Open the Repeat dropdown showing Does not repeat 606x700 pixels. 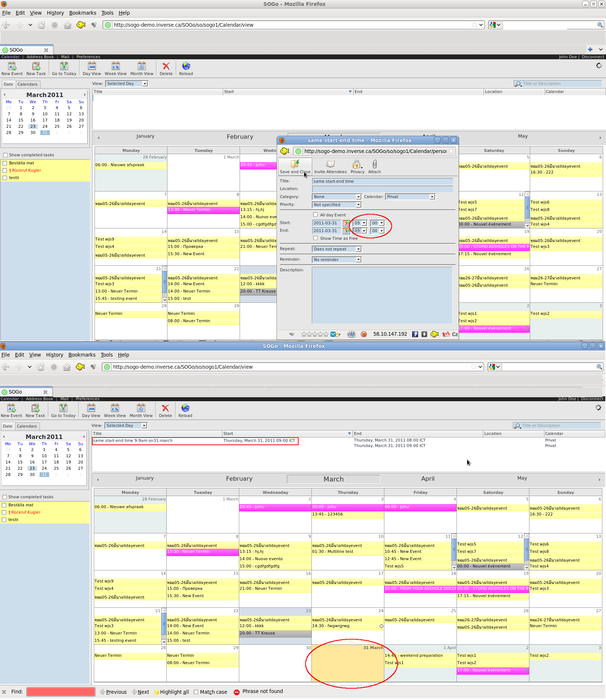coord(336,249)
